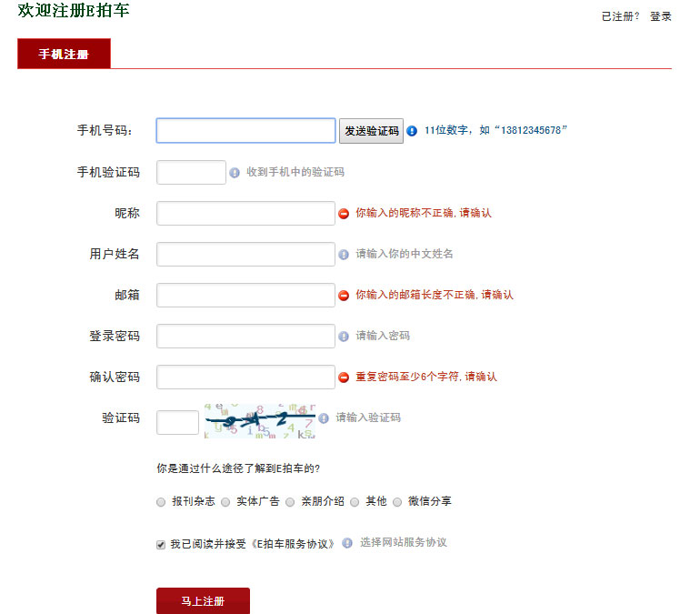The width and height of the screenshot is (700, 614).
Task: Select the 实体广告 radio option
Action: coord(225,502)
